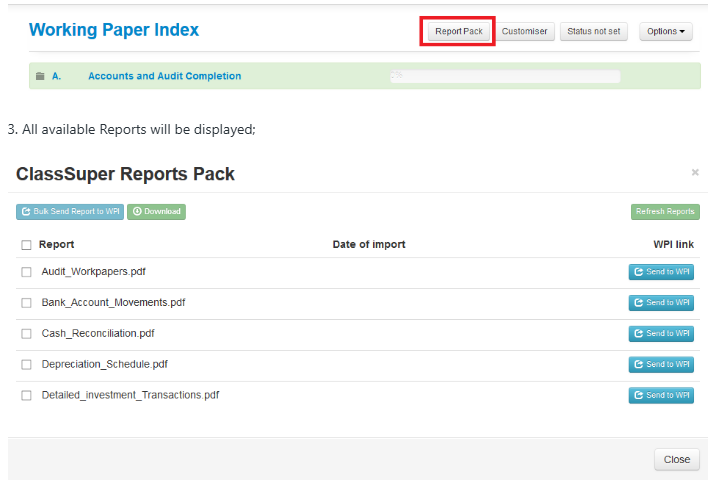Expand Accounts and Audit Completion section
The width and height of the screenshot is (712, 482).
point(164,76)
